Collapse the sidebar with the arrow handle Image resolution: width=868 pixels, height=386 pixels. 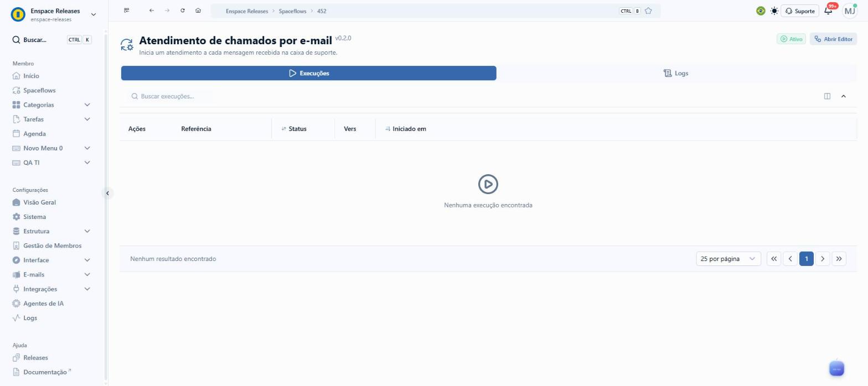pos(107,193)
